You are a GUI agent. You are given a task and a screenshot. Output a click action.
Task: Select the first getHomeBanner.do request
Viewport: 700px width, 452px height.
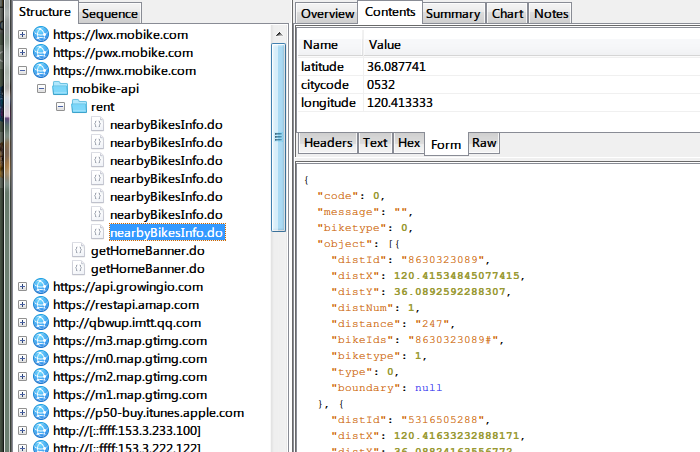click(148, 251)
